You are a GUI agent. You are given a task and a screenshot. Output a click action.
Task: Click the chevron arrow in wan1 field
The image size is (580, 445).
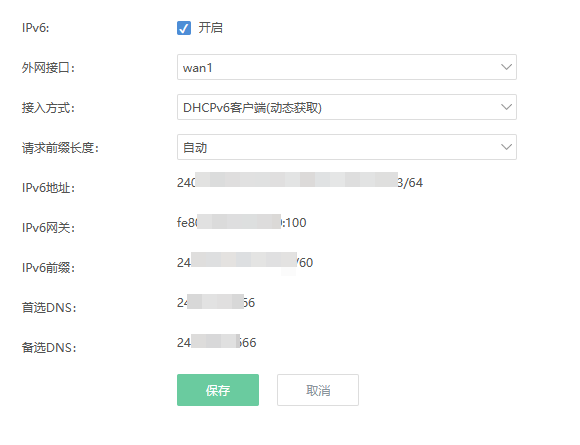coord(506,67)
